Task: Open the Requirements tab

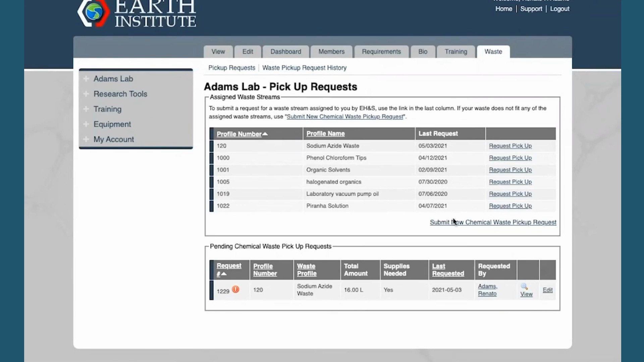Action: [381, 51]
